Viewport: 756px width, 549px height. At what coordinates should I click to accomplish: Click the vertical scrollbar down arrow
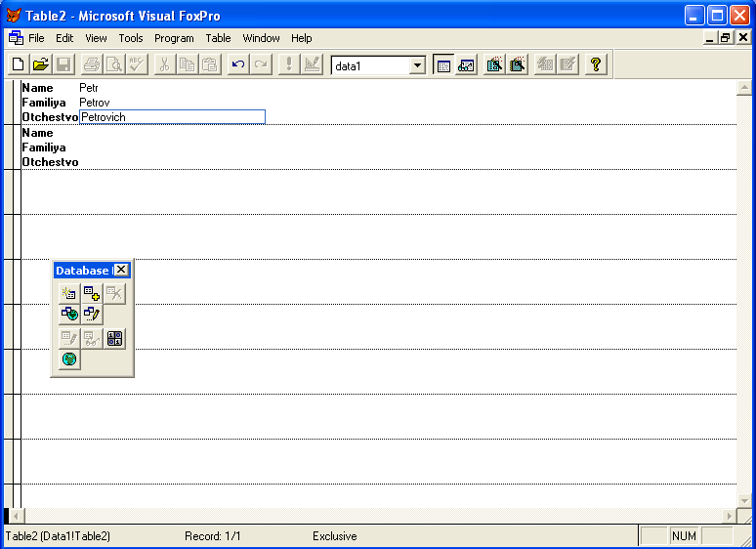point(744,501)
